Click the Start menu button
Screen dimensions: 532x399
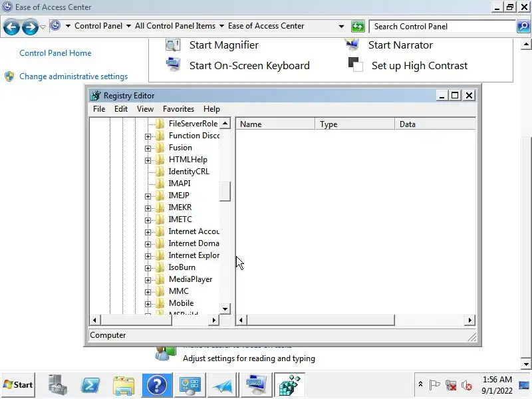click(18, 385)
